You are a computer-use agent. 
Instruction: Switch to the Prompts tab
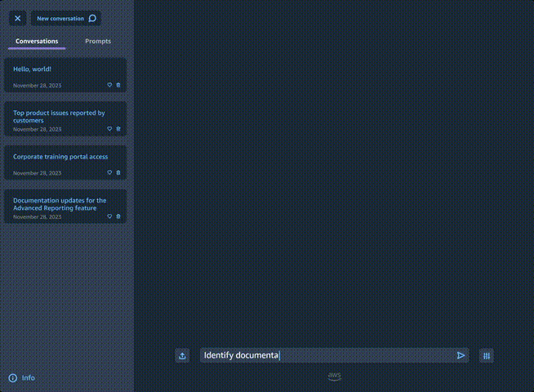98,41
